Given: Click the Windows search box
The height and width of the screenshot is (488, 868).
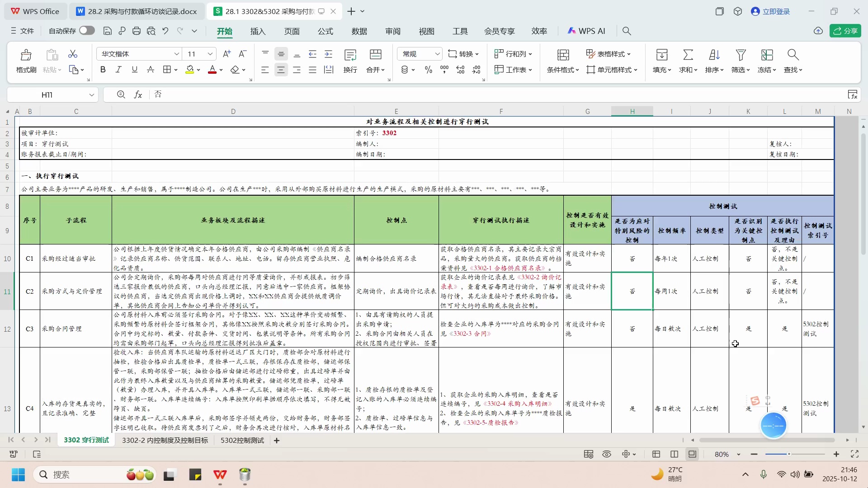Looking at the screenshot, I should [x=95, y=474].
